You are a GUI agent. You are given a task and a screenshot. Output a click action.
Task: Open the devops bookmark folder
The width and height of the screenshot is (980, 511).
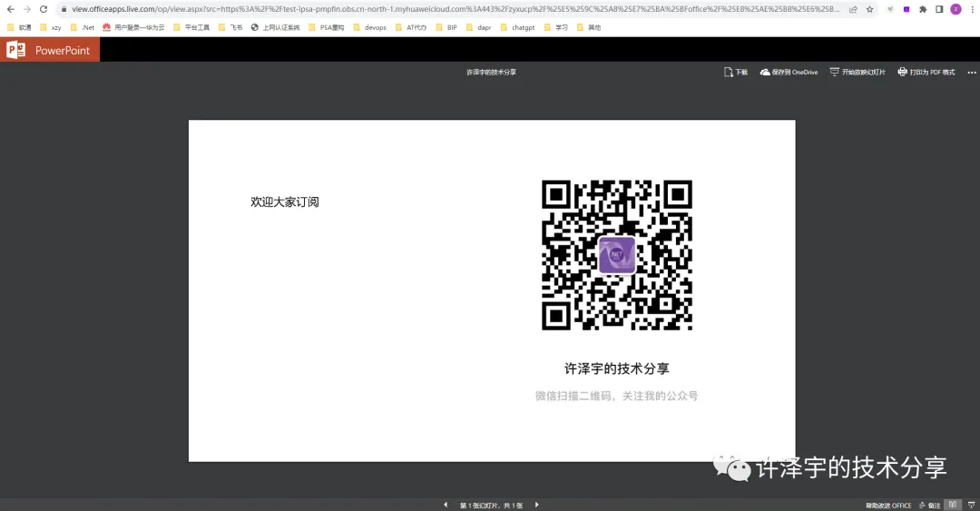click(x=368, y=27)
